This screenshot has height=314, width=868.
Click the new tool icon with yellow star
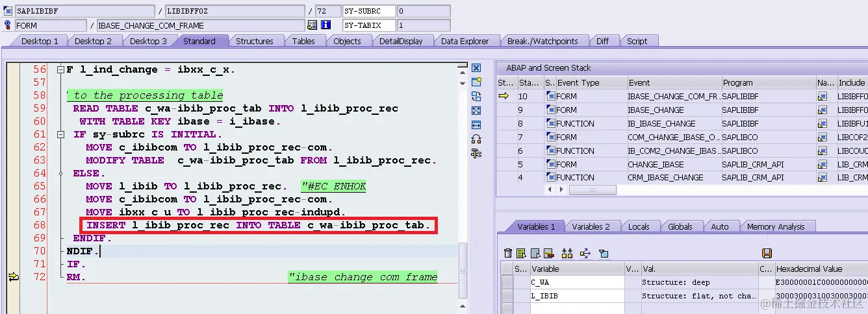tap(476, 82)
